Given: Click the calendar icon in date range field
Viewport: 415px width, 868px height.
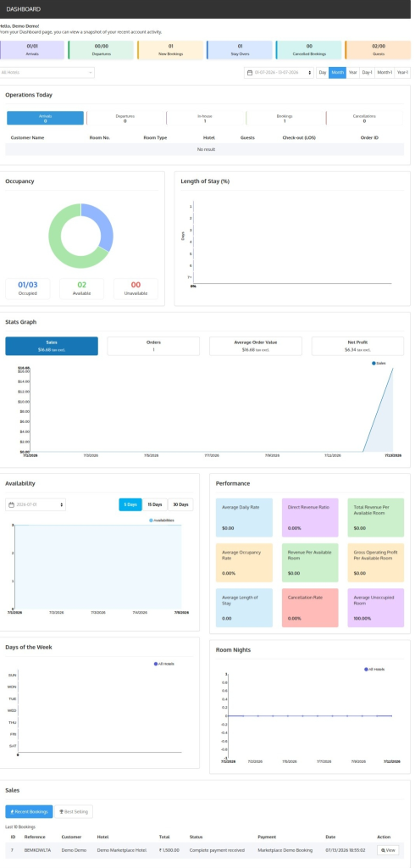Looking at the screenshot, I should pyautogui.click(x=250, y=73).
